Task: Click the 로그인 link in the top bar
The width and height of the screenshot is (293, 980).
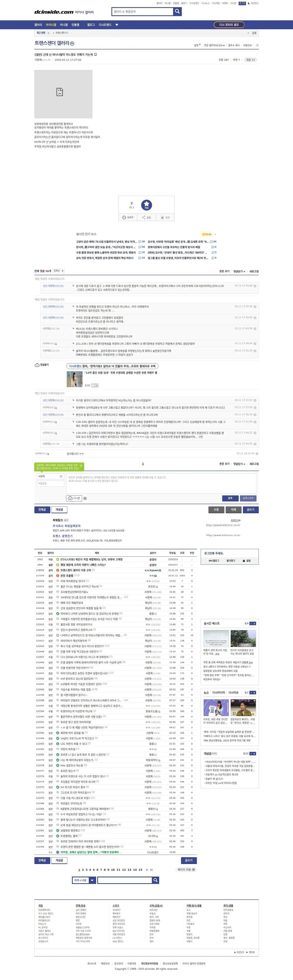Action: point(242,3)
